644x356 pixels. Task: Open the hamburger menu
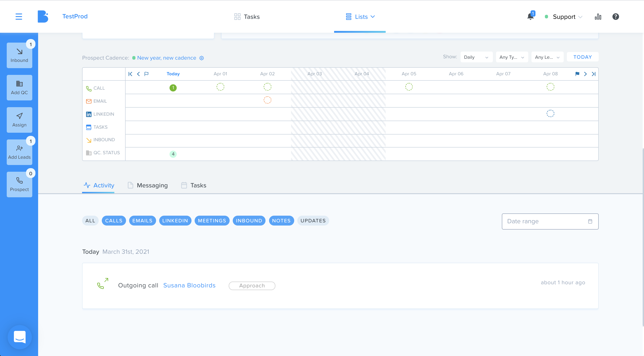[x=19, y=17]
